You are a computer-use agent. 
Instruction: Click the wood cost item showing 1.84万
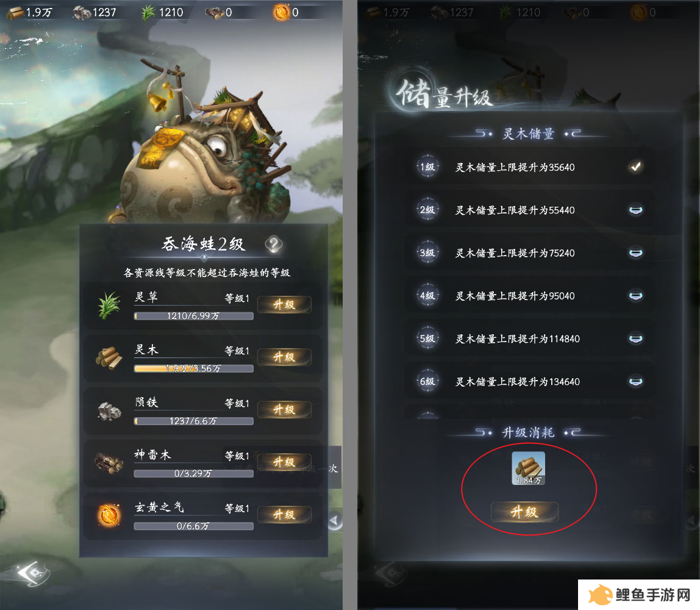coord(528,468)
